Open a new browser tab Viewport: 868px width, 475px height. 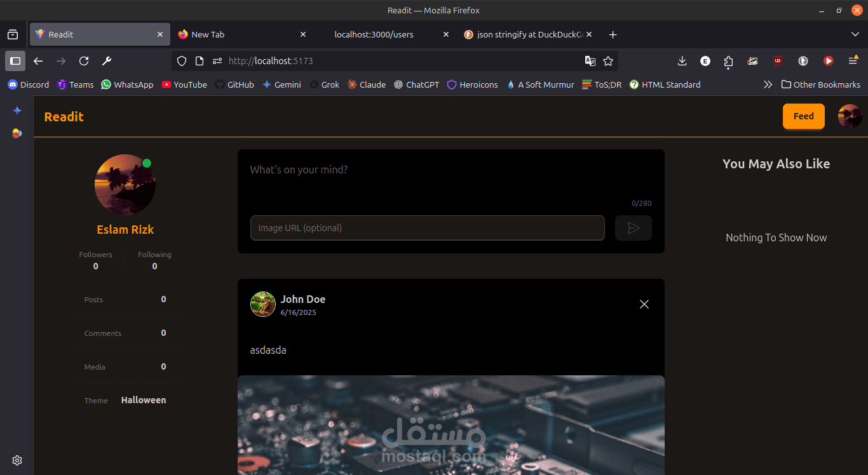(x=613, y=34)
